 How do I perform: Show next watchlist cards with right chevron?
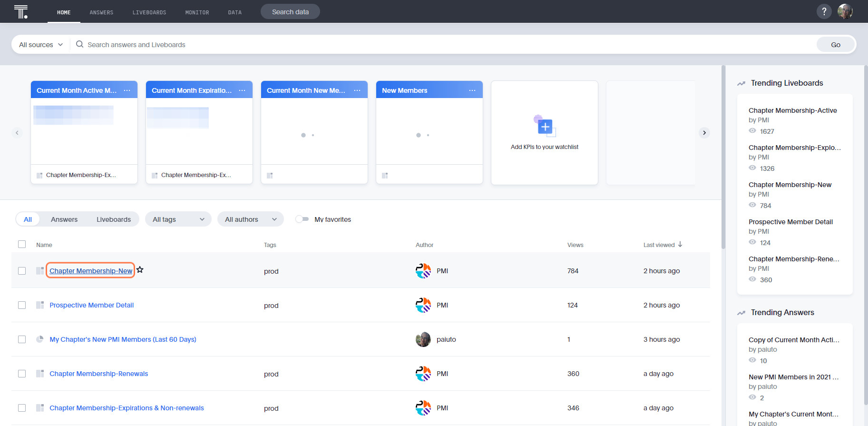[x=704, y=133]
